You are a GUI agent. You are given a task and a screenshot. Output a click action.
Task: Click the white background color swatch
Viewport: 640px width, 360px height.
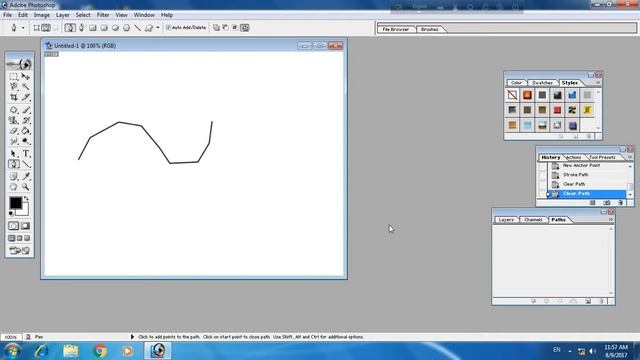point(24,211)
